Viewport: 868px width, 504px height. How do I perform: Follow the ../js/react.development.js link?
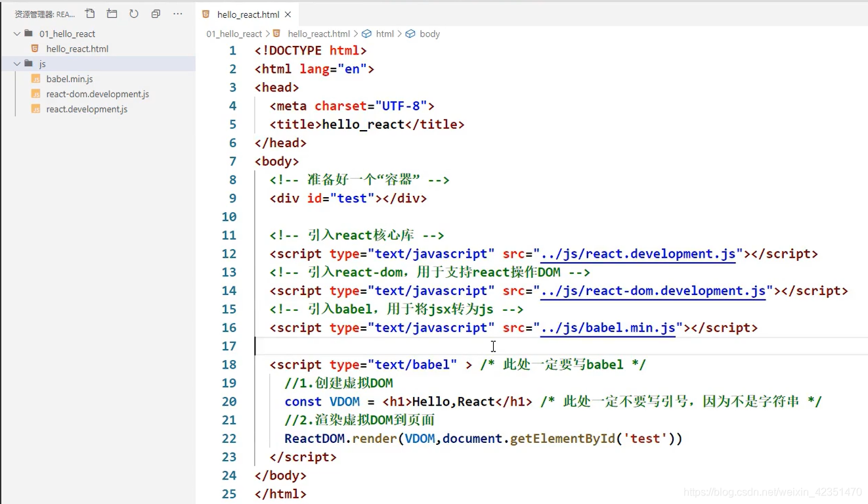pos(638,254)
